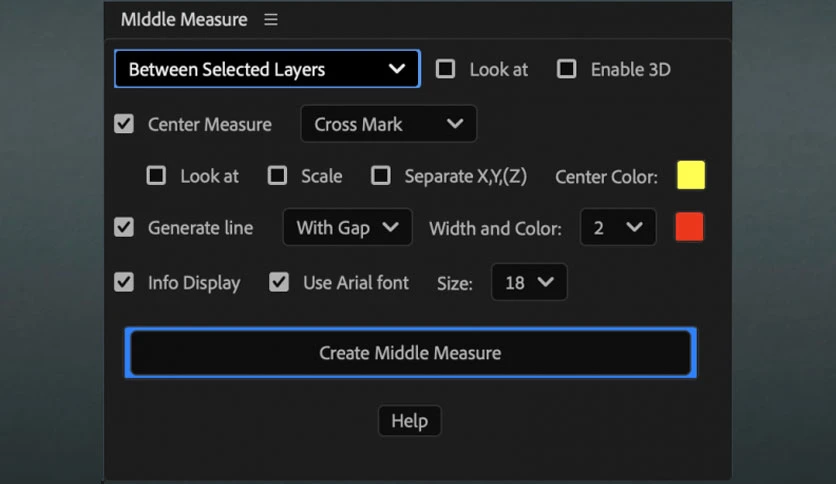Click the Width and Color: label
Image resolution: width=836 pixels, height=484 pixels.
tap(495, 228)
